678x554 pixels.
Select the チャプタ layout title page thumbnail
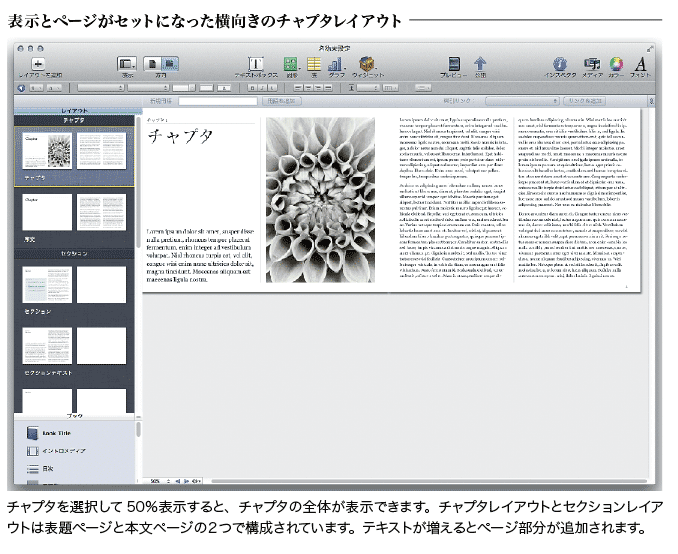[47, 151]
